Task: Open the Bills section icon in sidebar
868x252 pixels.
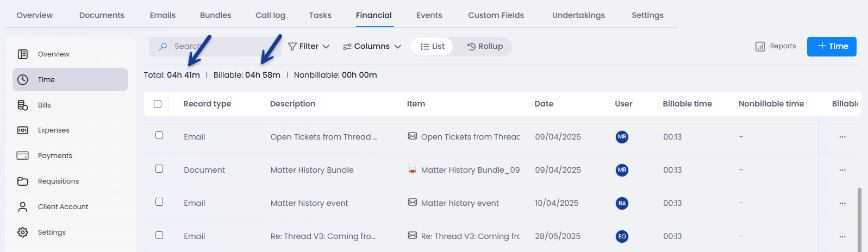Action: click(x=23, y=105)
